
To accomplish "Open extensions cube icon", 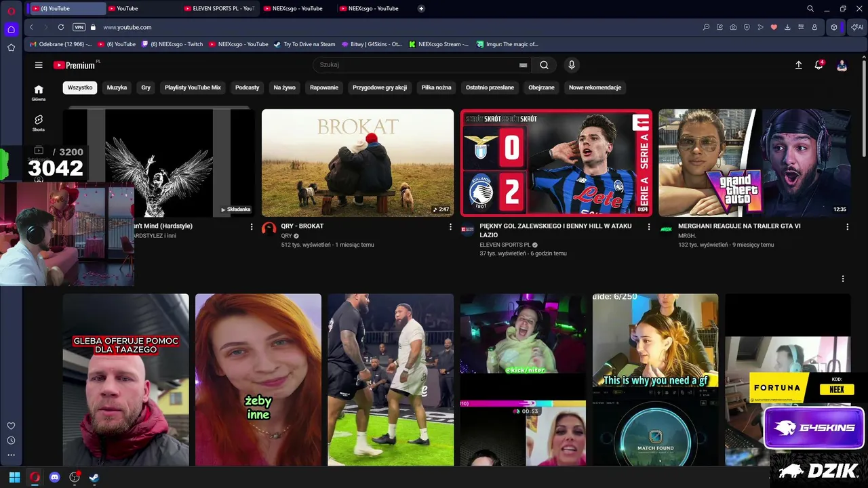I will [834, 27].
